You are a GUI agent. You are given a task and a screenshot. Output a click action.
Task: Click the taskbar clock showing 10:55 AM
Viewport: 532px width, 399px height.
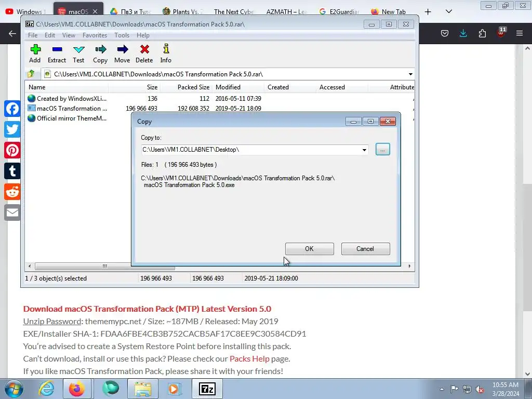coord(506,389)
